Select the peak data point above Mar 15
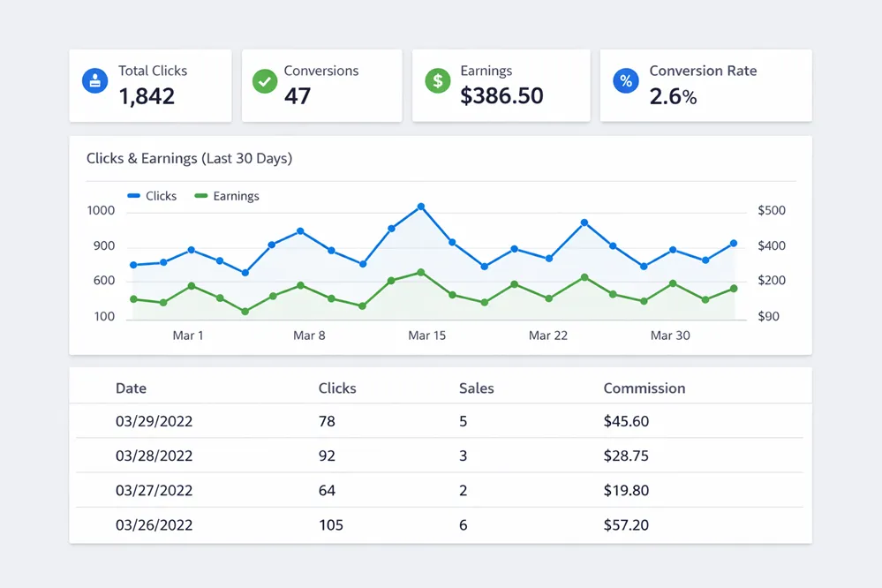 click(x=422, y=206)
